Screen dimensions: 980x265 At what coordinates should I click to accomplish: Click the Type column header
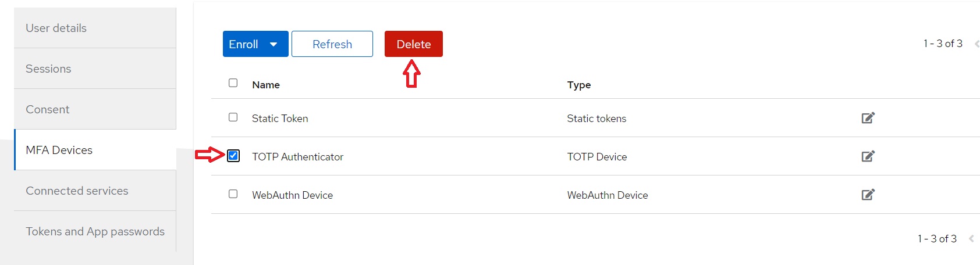pyautogui.click(x=579, y=85)
